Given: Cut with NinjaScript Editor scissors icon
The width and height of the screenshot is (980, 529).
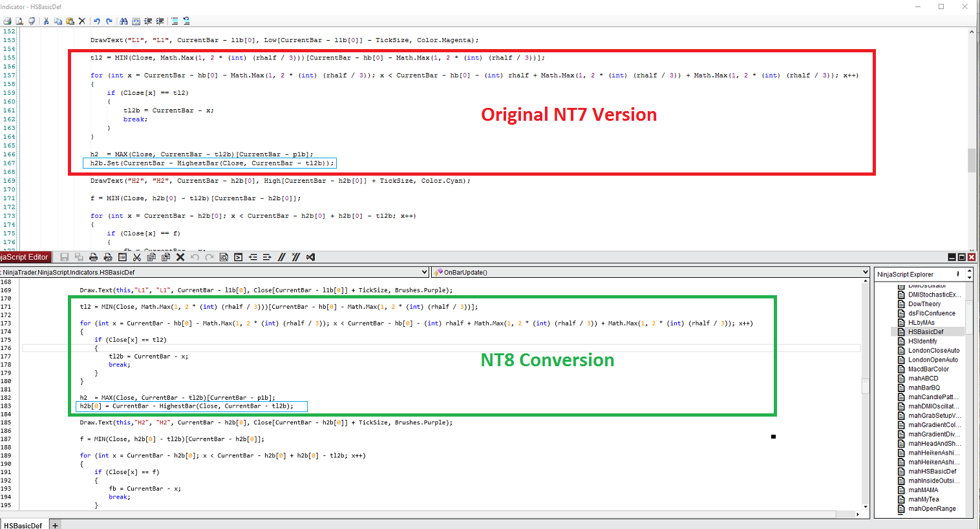Looking at the screenshot, I should pyautogui.click(x=137, y=257).
